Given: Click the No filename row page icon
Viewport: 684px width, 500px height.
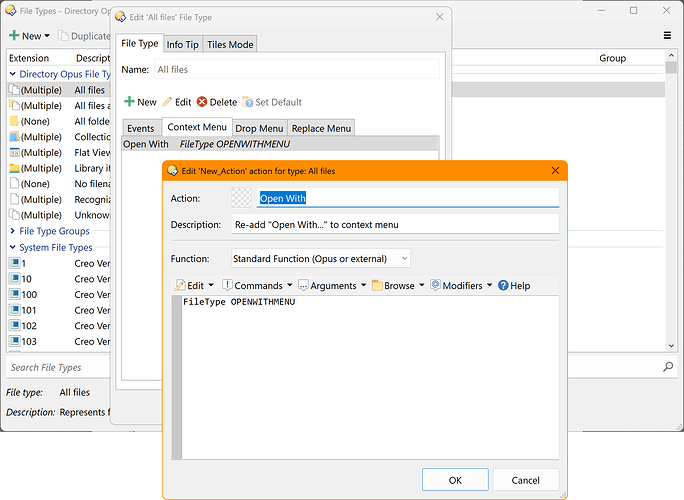Looking at the screenshot, I should pyautogui.click(x=14, y=183).
